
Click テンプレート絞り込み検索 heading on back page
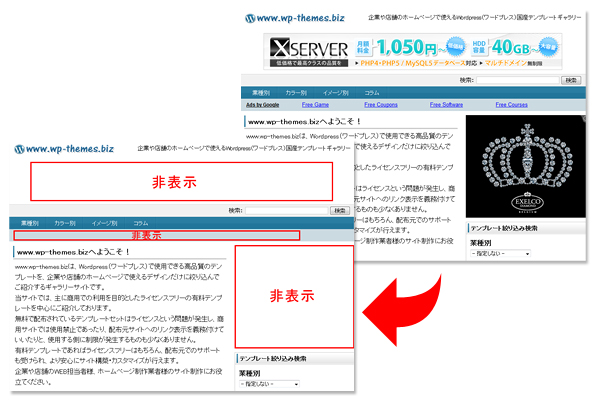[x=504, y=229]
